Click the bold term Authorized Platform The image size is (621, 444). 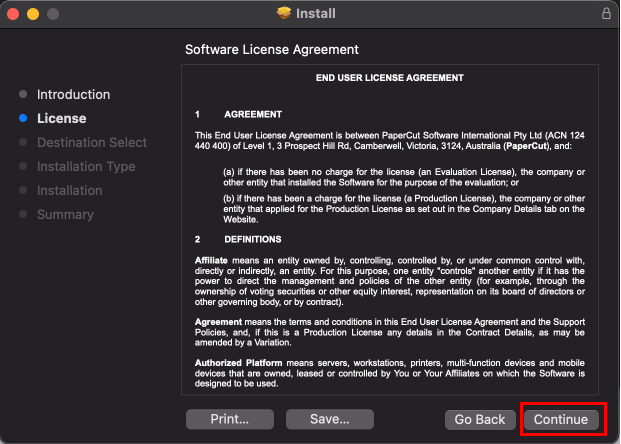238,363
